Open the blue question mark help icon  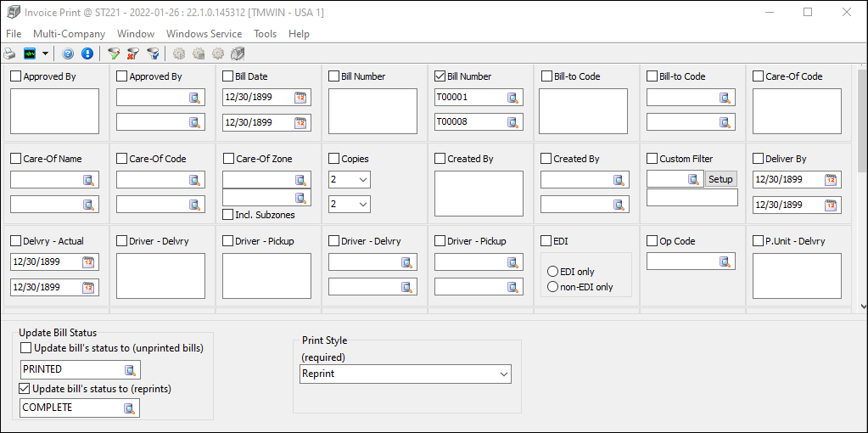(x=68, y=53)
